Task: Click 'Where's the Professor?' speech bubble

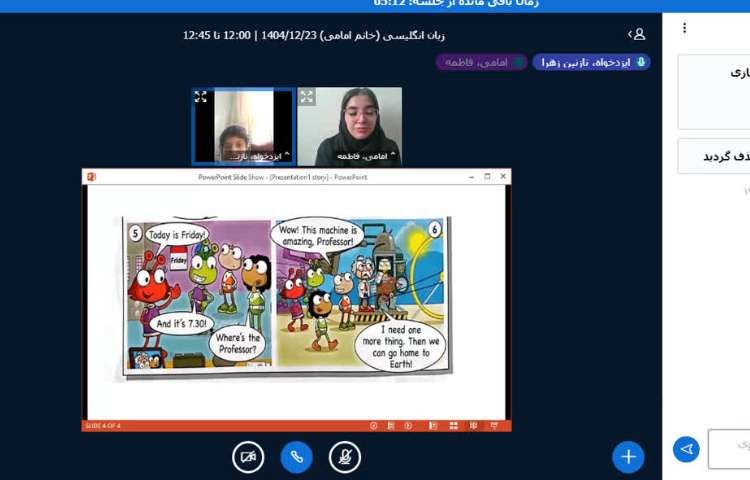Action: coord(238,343)
